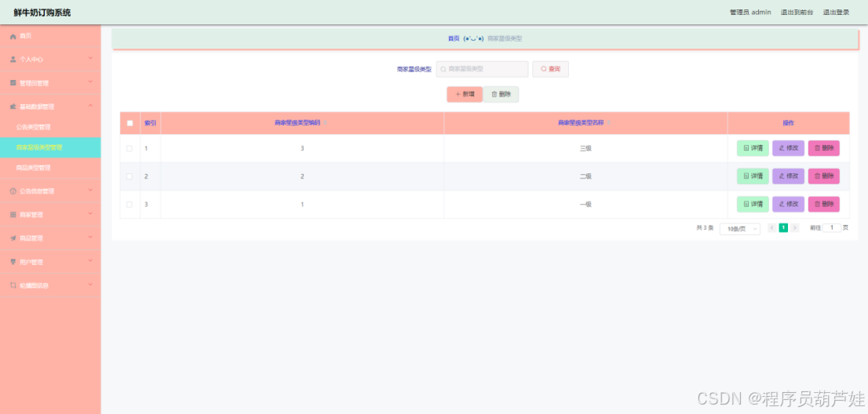Click the 商家星级类型 search input field
The image size is (868, 414).
482,69
